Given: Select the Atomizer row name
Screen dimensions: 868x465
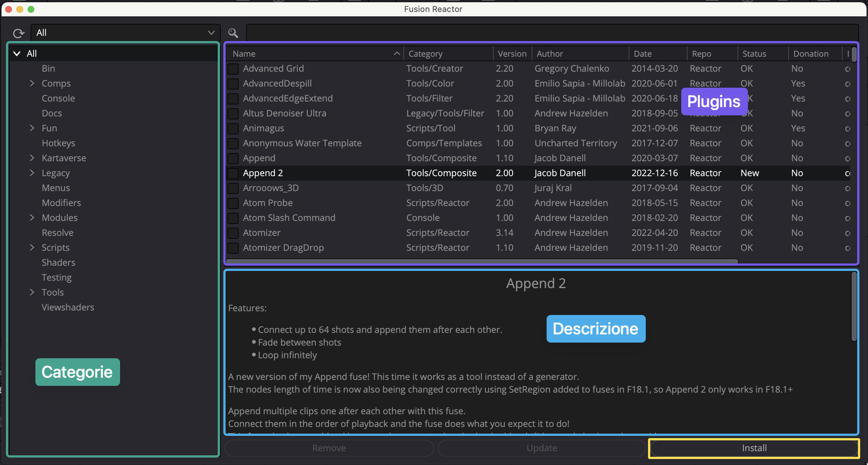Looking at the screenshot, I should coord(262,233).
